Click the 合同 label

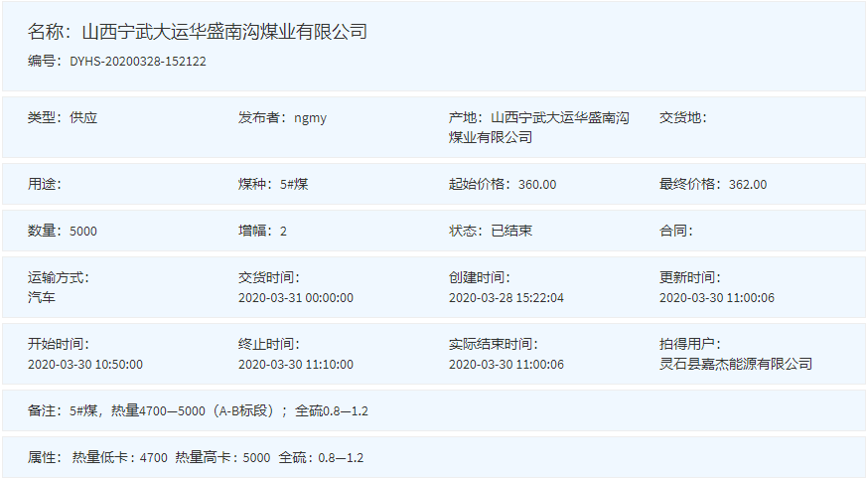click(676, 231)
